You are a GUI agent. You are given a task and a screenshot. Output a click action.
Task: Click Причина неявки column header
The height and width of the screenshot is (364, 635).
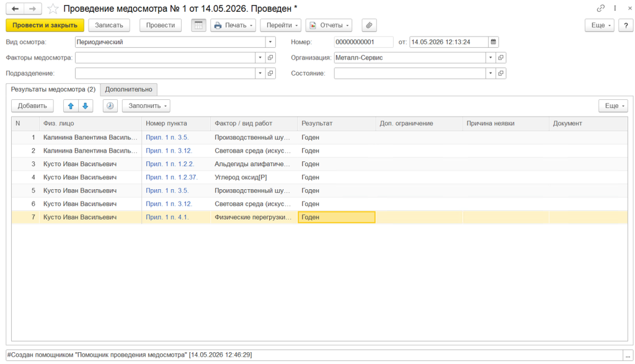[x=505, y=123]
